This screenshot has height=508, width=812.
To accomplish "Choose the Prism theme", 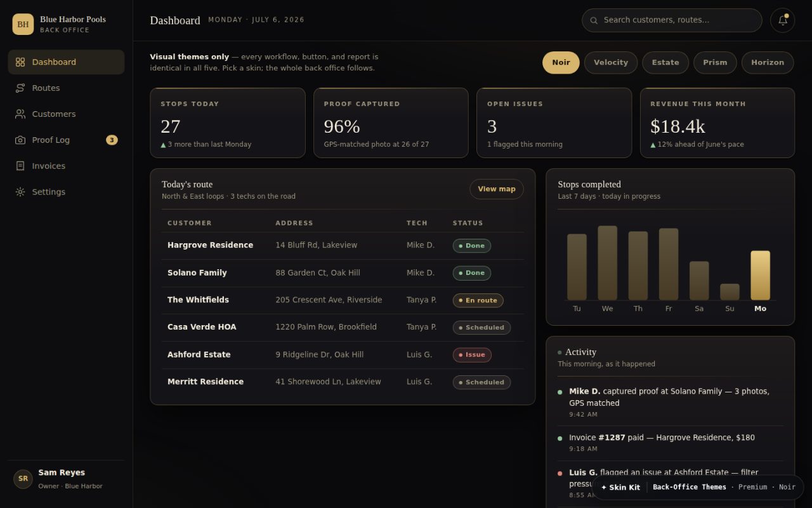I will coord(715,63).
